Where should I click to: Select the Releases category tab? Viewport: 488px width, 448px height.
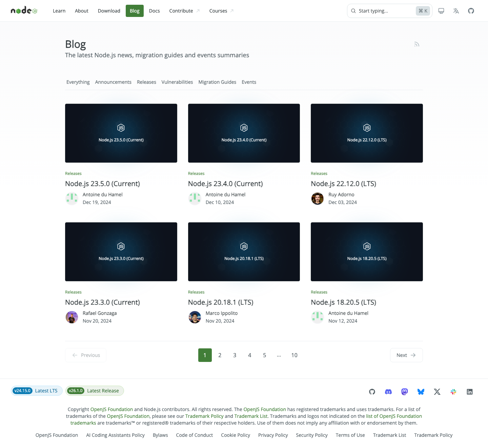146,82
